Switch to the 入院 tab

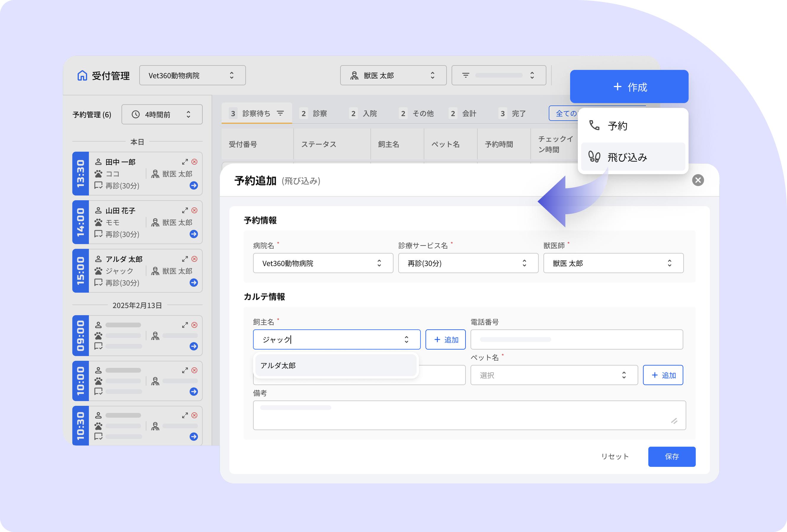tap(363, 113)
